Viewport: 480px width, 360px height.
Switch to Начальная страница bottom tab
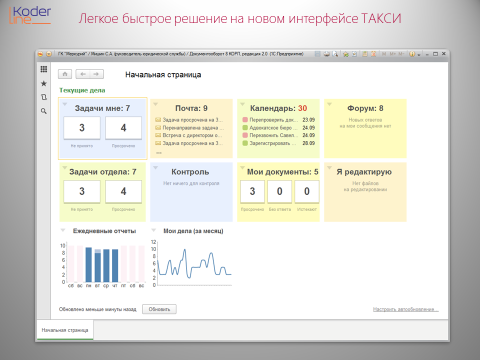[65, 330]
